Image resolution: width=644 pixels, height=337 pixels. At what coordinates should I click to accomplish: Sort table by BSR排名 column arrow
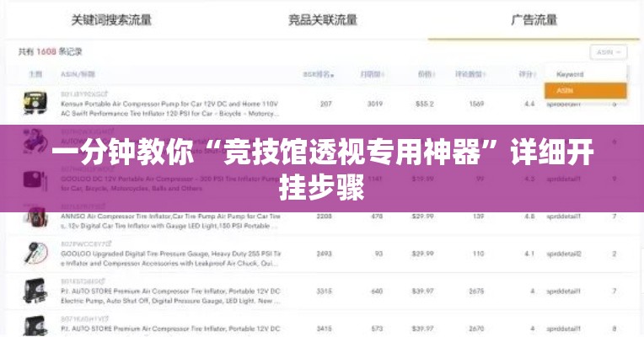(x=332, y=75)
